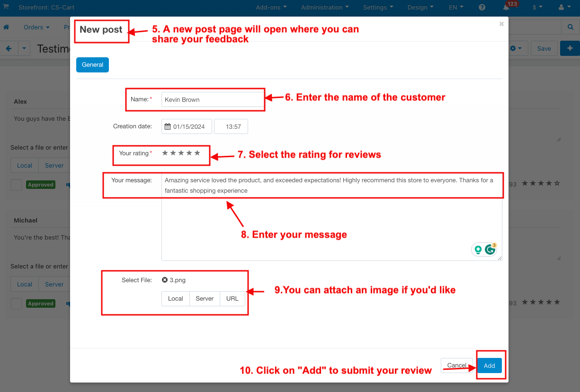The width and height of the screenshot is (580, 392).
Task: Click Server button under Alex's post
Action: [x=54, y=165]
